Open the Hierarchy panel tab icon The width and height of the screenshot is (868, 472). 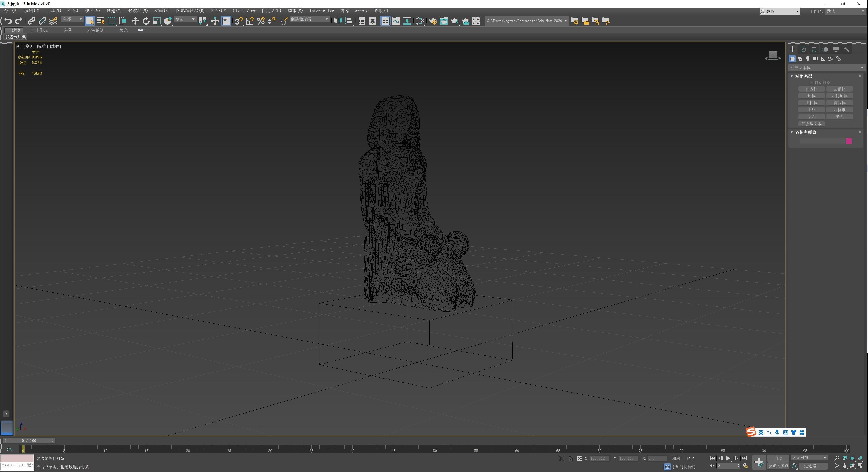pos(814,49)
